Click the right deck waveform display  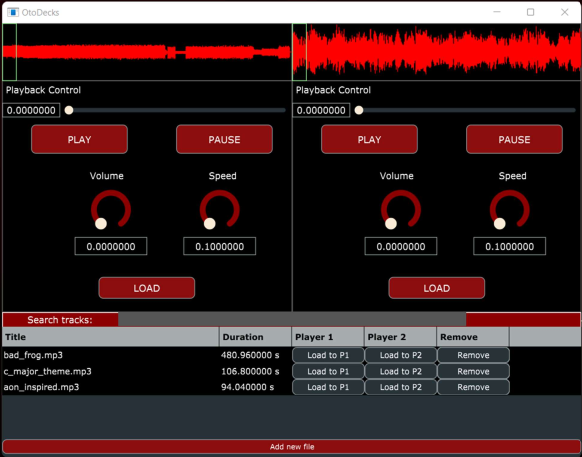coord(436,52)
